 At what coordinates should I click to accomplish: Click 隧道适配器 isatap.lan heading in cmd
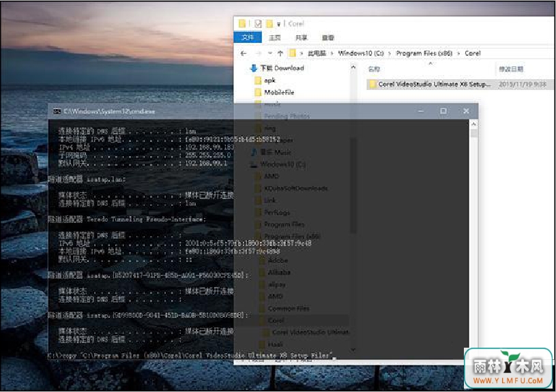coord(87,180)
